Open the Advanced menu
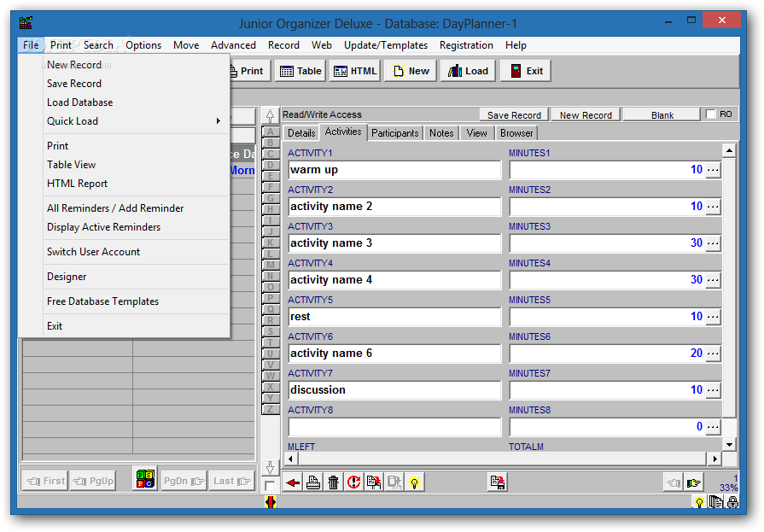764x532 pixels. [233, 45]
